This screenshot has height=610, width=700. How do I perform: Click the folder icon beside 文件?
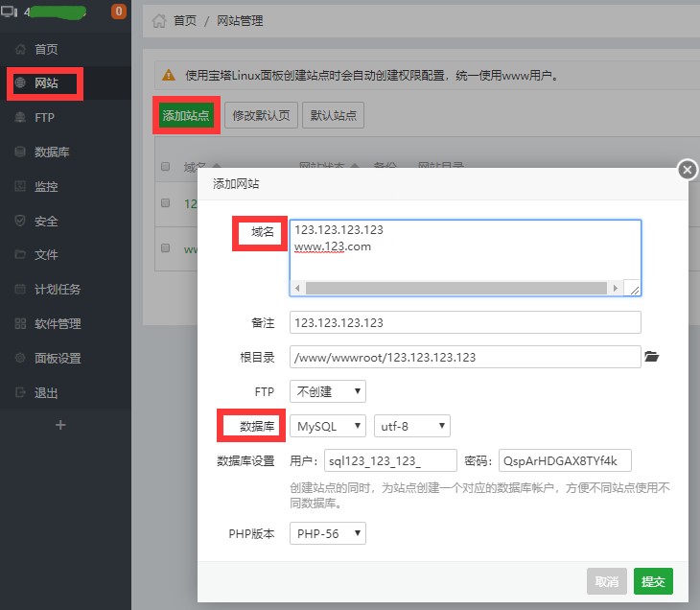(x=20, y=254)
